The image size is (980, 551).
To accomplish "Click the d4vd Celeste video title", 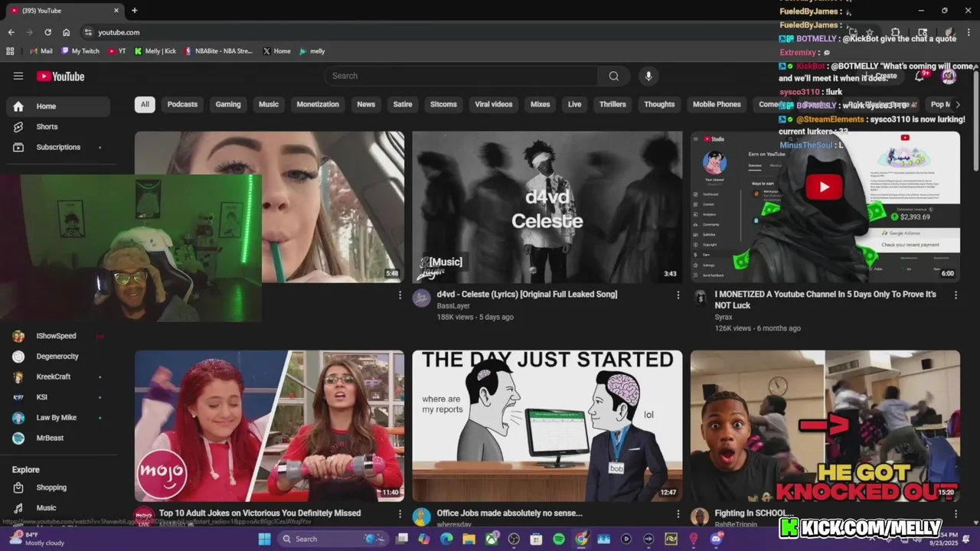I will [x=527, y=295].
